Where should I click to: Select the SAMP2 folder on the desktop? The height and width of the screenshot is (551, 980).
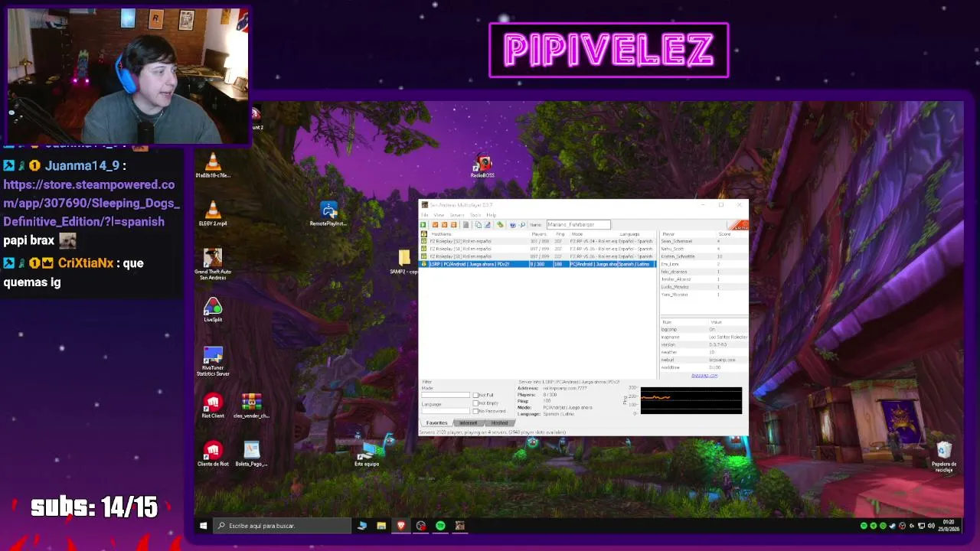click(x=403, y=261)
